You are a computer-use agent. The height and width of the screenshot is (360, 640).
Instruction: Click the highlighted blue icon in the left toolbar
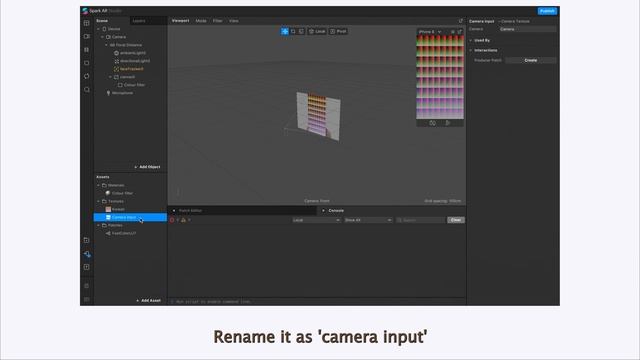point(87,254)
